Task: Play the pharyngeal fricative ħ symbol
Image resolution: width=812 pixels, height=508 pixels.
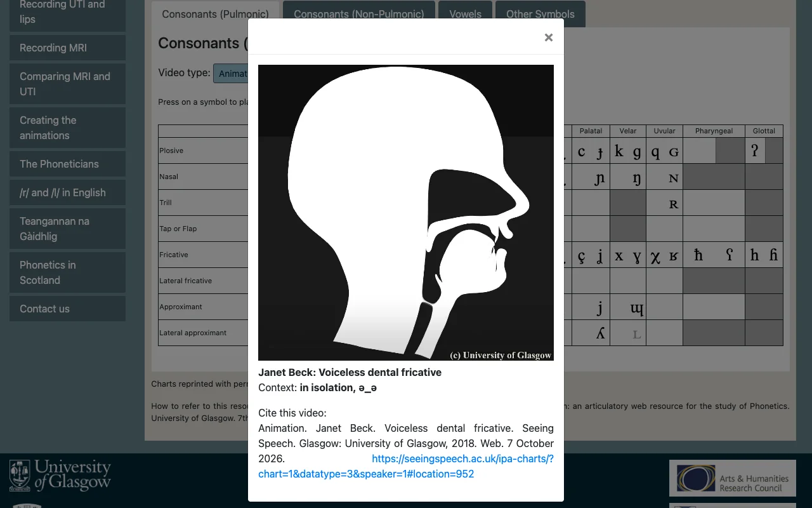Action: point(698,255)
